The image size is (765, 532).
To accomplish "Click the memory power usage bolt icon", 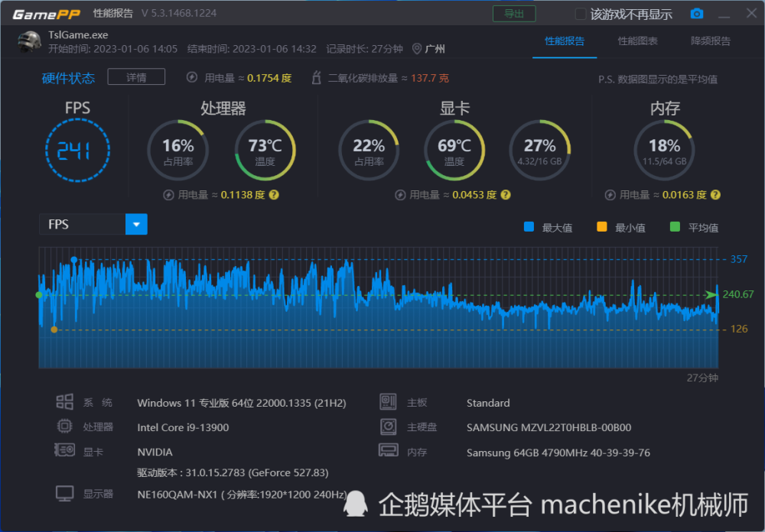I will pyautogui.click(x=610, y=195).
